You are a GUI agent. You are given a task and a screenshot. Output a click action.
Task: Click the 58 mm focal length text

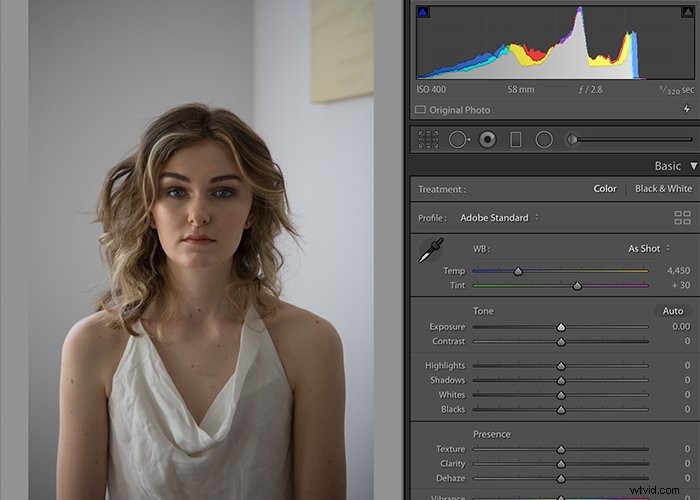coord(521,89)
